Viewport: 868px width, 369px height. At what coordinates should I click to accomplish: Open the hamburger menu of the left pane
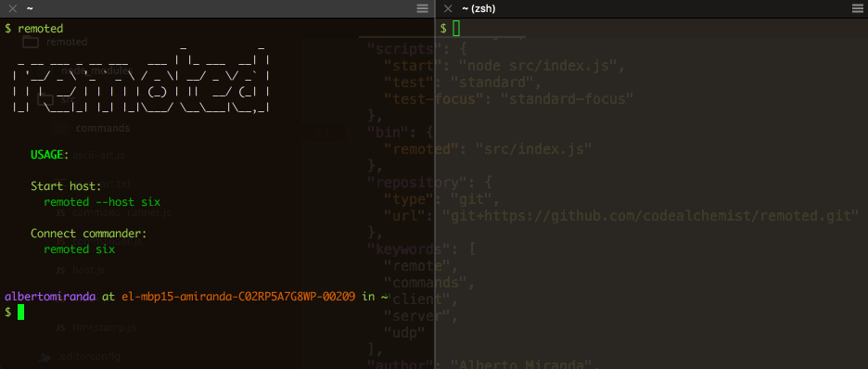422,8
